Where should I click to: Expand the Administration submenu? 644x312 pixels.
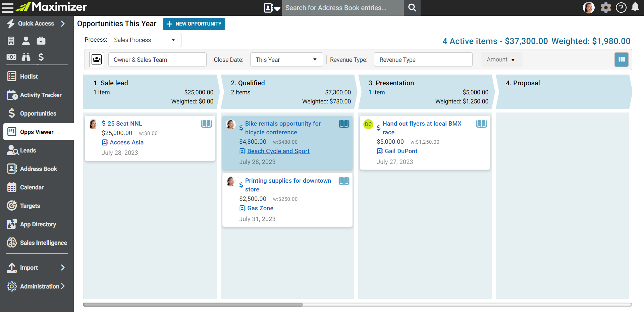click(37, 286)
